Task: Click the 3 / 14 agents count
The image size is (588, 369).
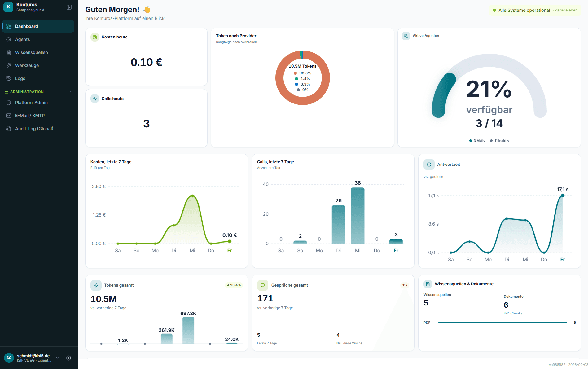Action: point(489,123)
